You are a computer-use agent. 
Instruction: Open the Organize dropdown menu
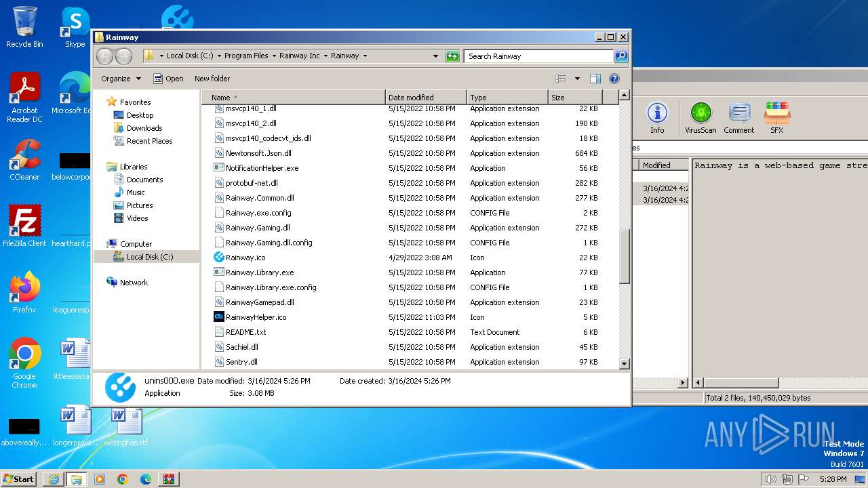[x=121, y=79]
